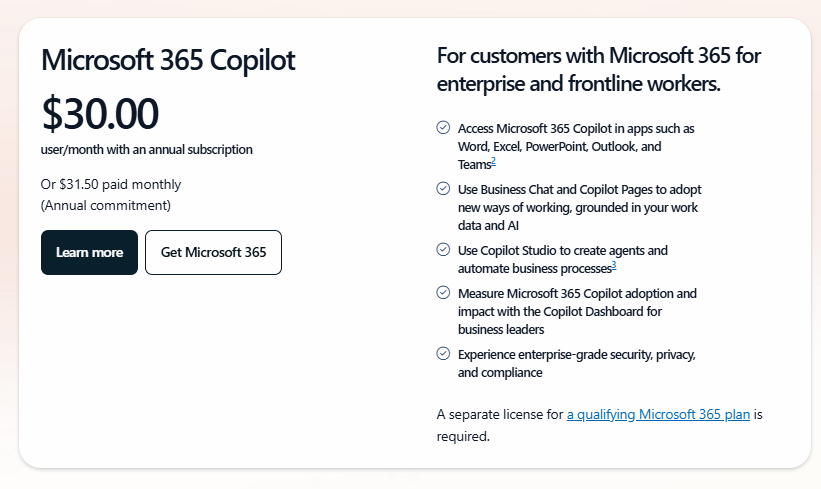Click the Learn more button
Image resolution: width=821 pixels, height=489 pixels.
click(90, 252)
